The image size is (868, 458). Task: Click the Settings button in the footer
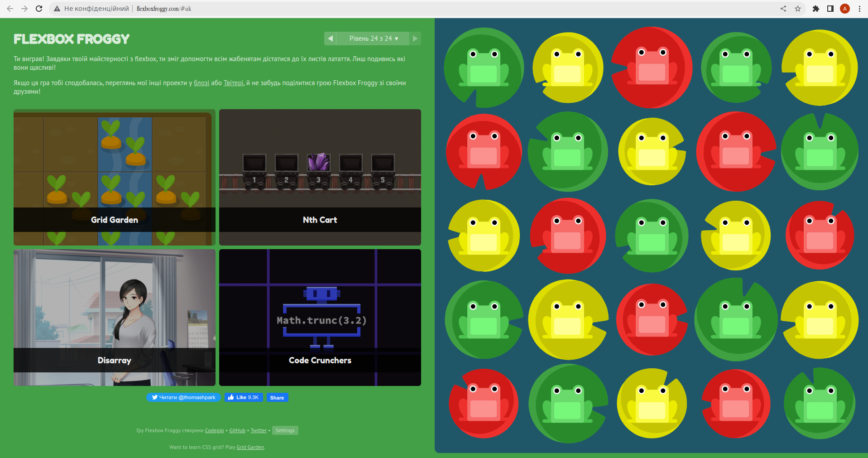click(285, 430)
